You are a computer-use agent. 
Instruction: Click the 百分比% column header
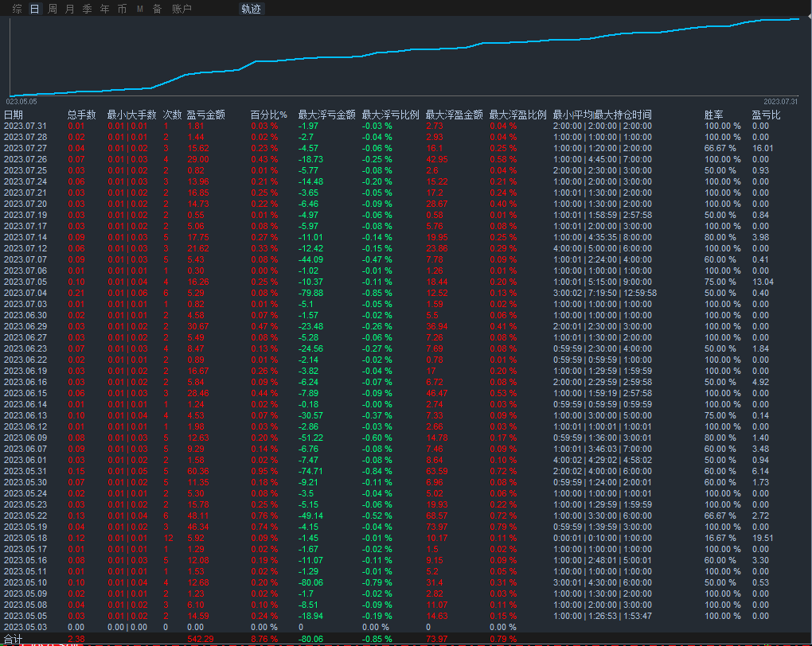point(269,115)
